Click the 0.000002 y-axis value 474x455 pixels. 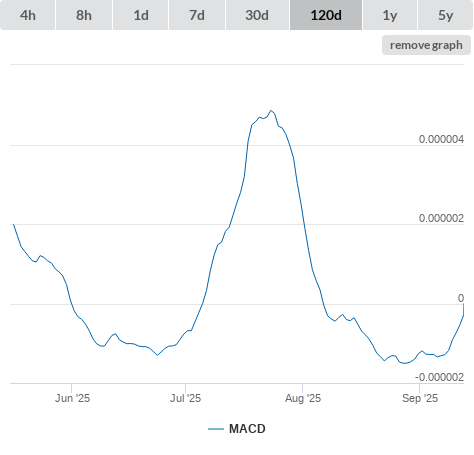click(x=441, y=218)
